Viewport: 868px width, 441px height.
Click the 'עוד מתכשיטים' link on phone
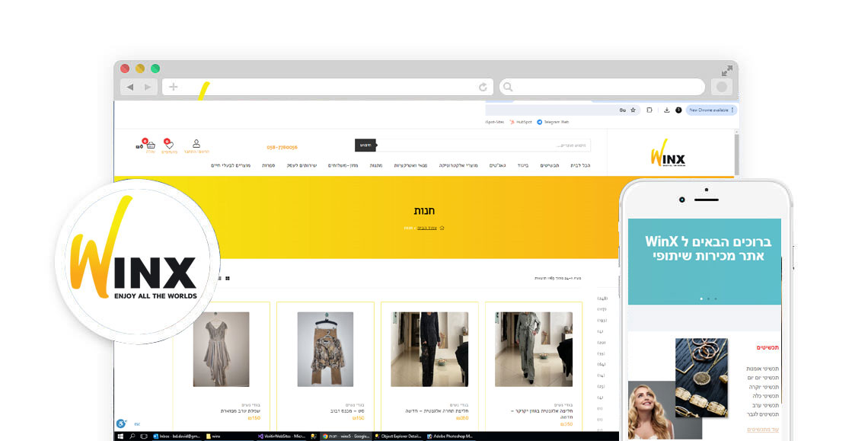click(x=763, y=430)
